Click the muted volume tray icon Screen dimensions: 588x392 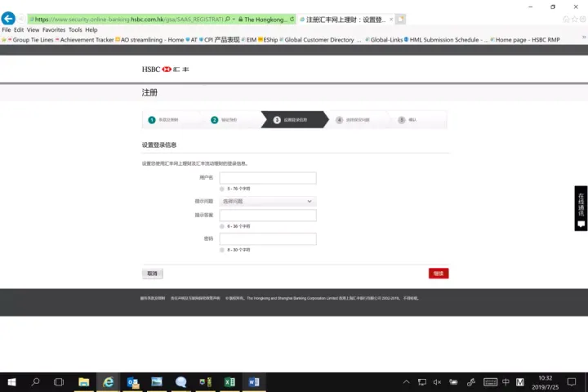437,382
